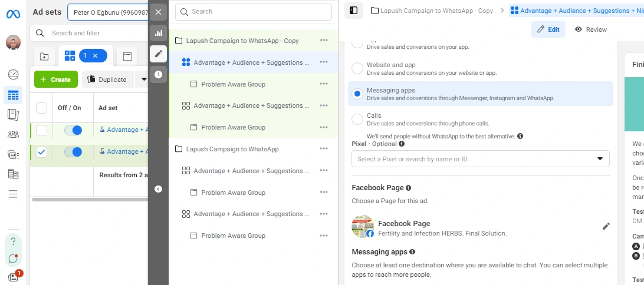Viewport: 644px width, 285px height.
Task: Open the Campaigns table view in sidebar
Action: click(x=13, y=95)
